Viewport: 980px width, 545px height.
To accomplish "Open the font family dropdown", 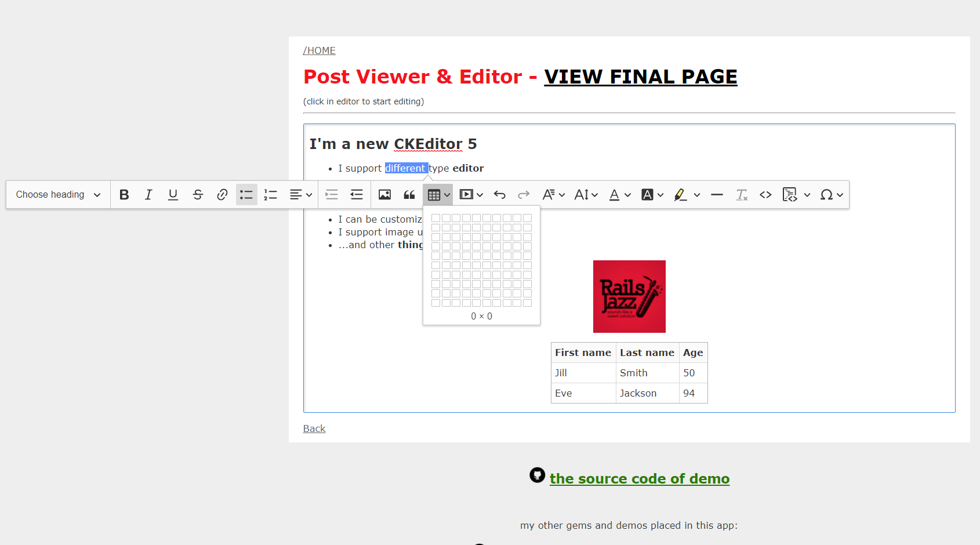I will pos(553,195).
